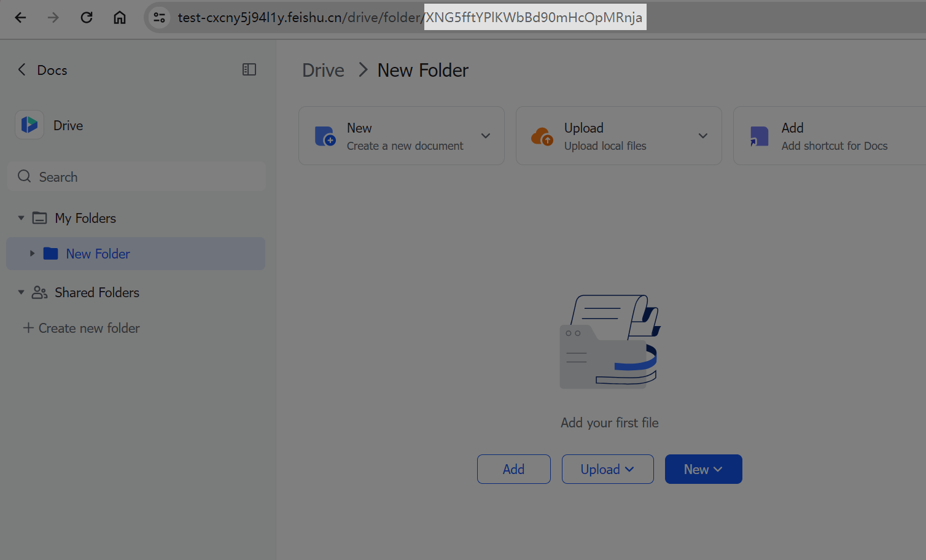Click the Drive logo icon
The height and width of the screenshot is (560, 926).
coord(29,125)
